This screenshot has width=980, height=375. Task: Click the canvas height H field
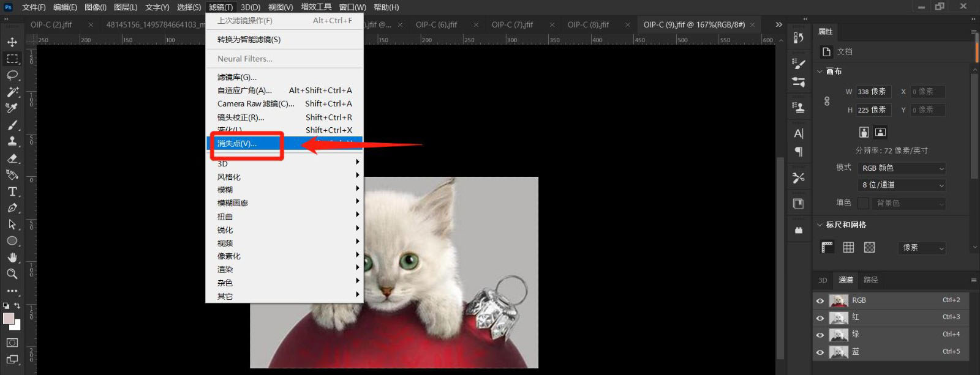click(873, 110)
